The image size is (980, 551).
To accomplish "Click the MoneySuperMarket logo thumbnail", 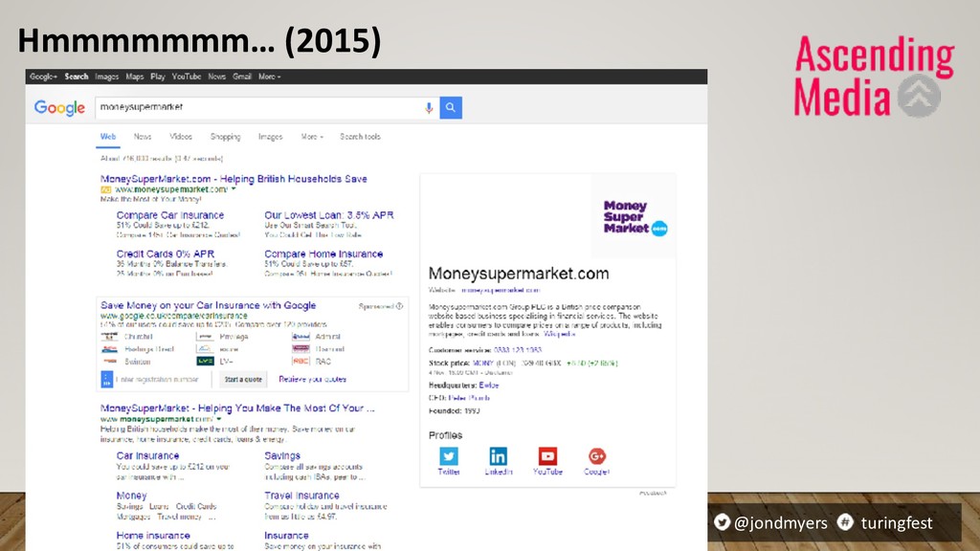I will tap(634, 216).
